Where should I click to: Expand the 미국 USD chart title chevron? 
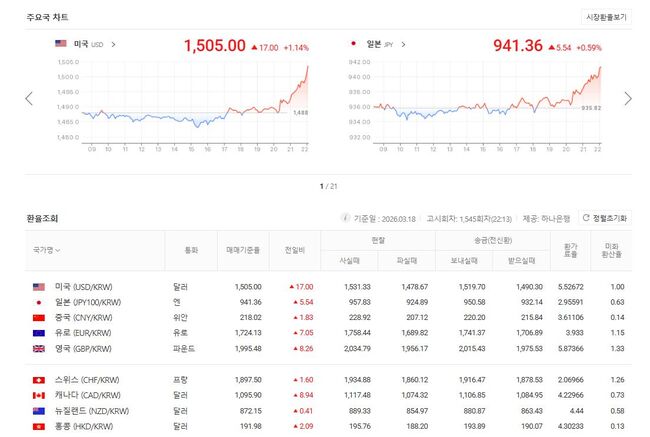pos(113,44)
